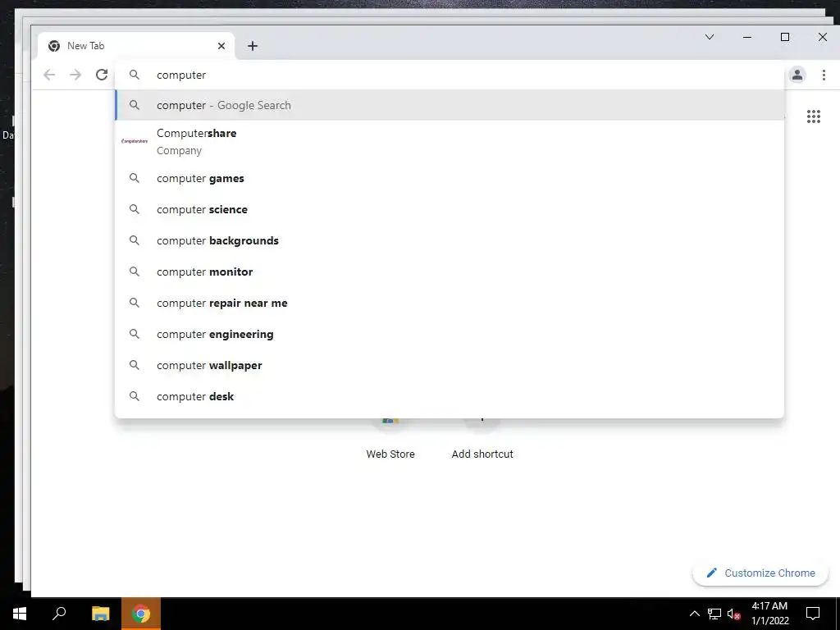Pick the 'computer monitor' suggestion
The width and height of the screenshot is (840, 630).
click(449, 272)
